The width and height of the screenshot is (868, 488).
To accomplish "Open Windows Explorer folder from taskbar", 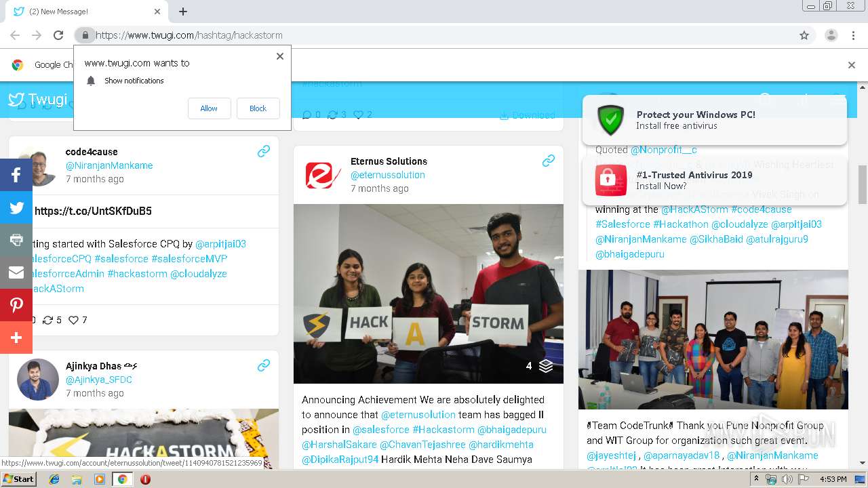I will 77,479.
